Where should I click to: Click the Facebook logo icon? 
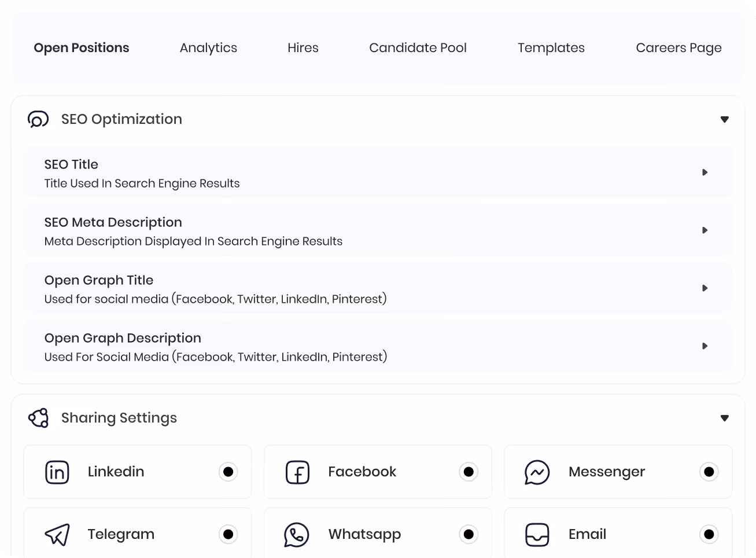[298, 472]
